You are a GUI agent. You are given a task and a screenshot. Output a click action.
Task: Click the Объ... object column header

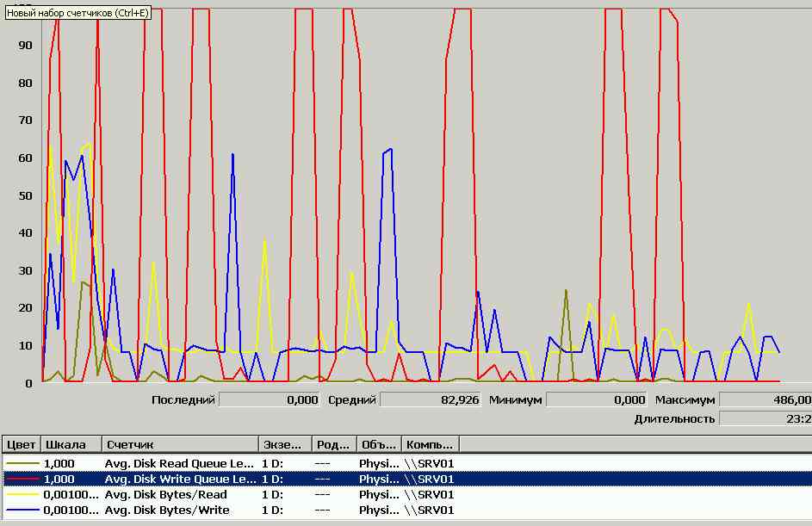click(379, 444)
